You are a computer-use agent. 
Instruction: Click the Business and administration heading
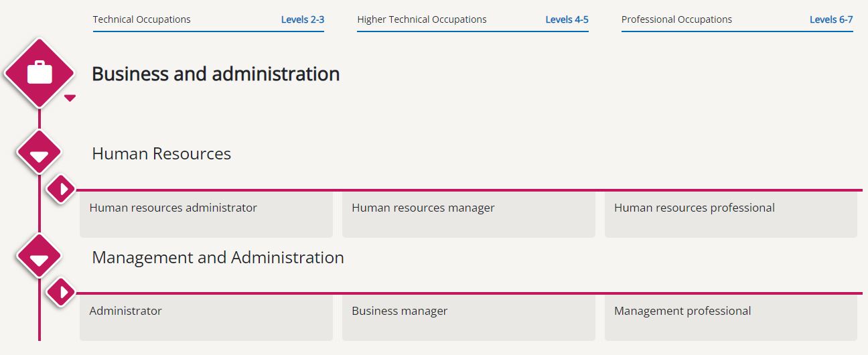click(x=216, y=74)
